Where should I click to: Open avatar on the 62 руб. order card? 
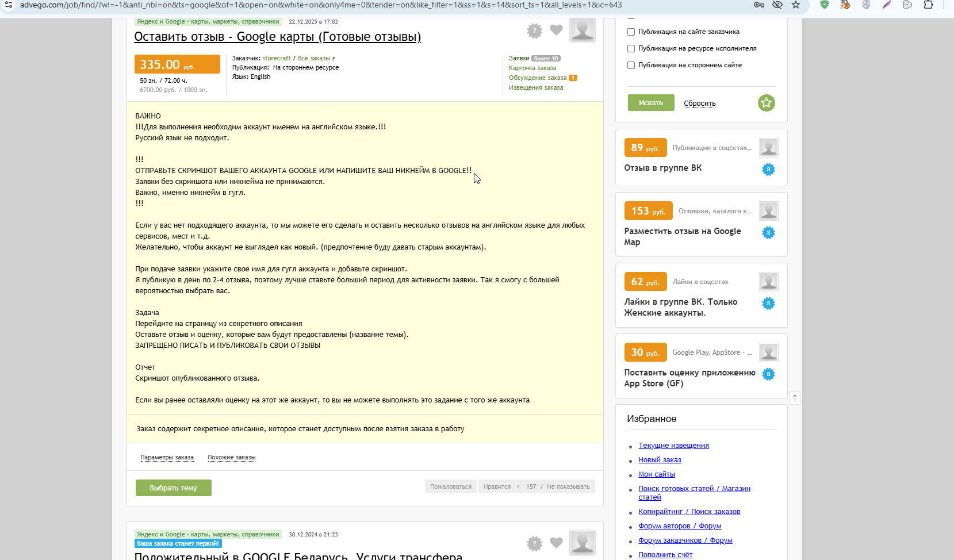point(769,282)
